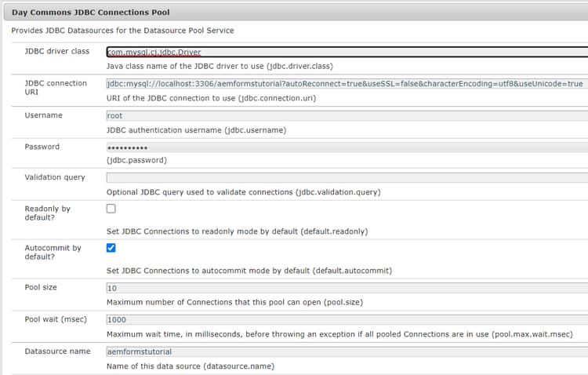Focus the JDBC connection URI field
The width and height of the screenshot is (588, 375).
pos(345,83)
